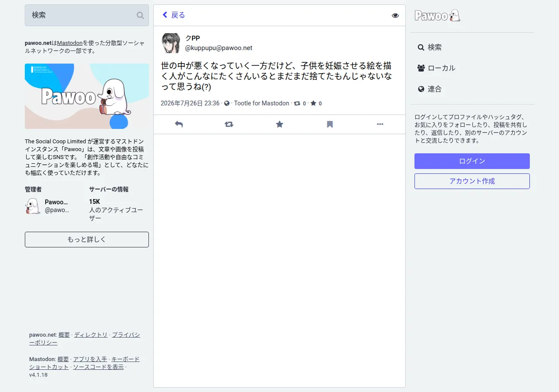559x392 pixels.
Task: Click the もっと詳しく button
Action: pos(87,240)
